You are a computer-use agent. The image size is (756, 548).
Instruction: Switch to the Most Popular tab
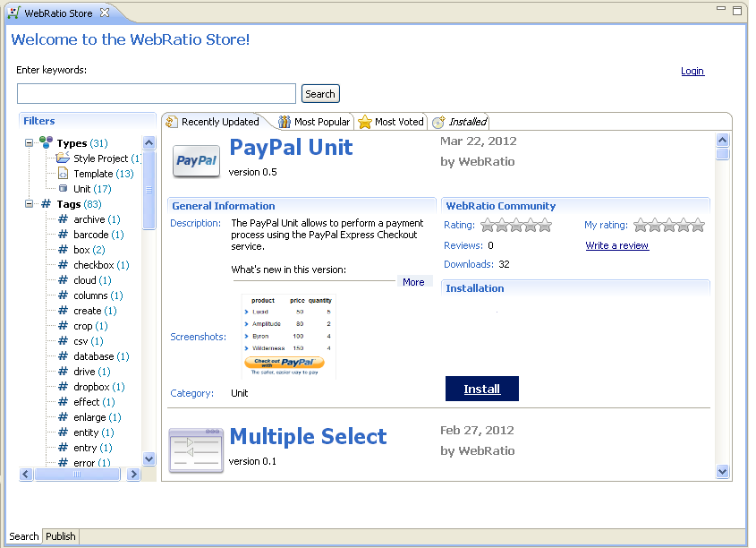pyautogui.click(x=315, y=122)
